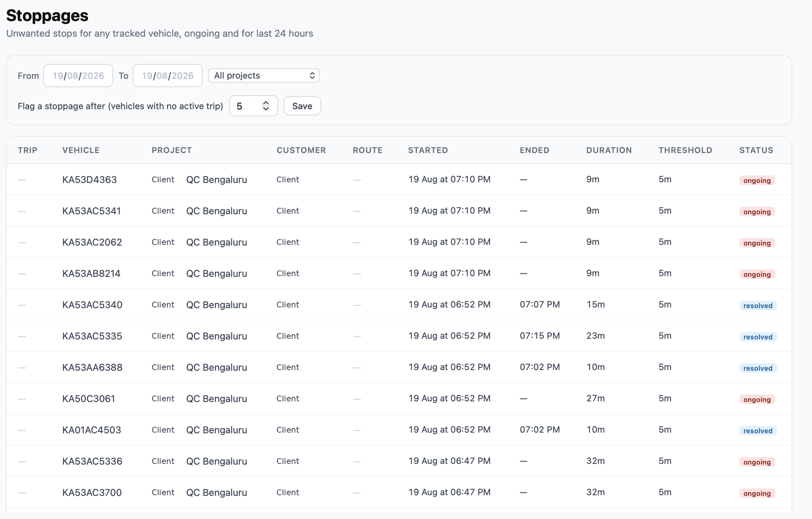This screenshot has height=519, width=812.
Task: Click started time for KA53AC5336
Action: pos(449,461)
